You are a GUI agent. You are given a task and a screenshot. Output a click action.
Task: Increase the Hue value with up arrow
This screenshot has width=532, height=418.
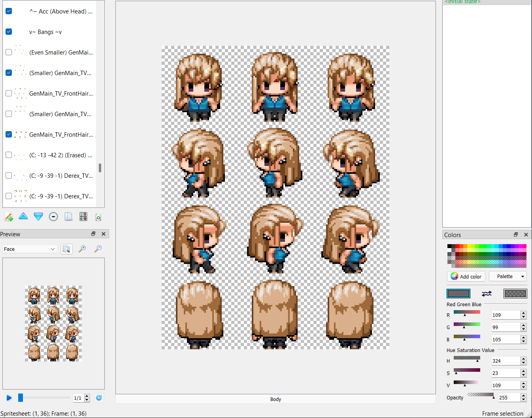524,359
